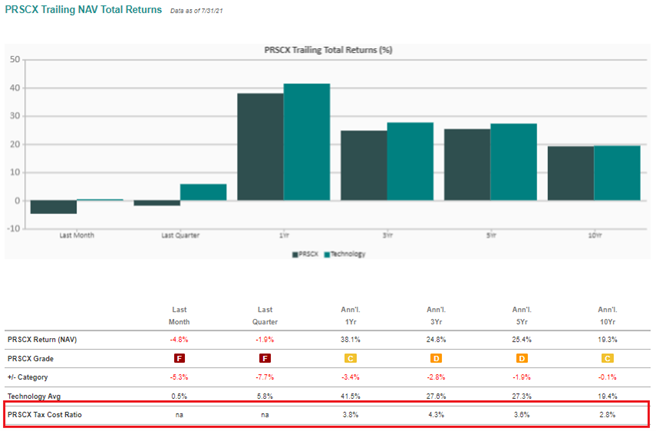Screen dimensions: 656x431
Task: Click the 38.1% one-year return value
Action: pos(351,340)
